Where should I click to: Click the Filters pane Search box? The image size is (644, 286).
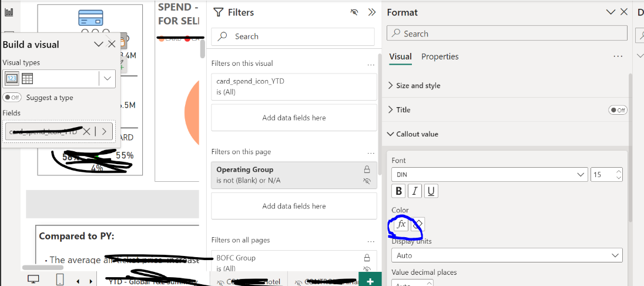[293, 36]
